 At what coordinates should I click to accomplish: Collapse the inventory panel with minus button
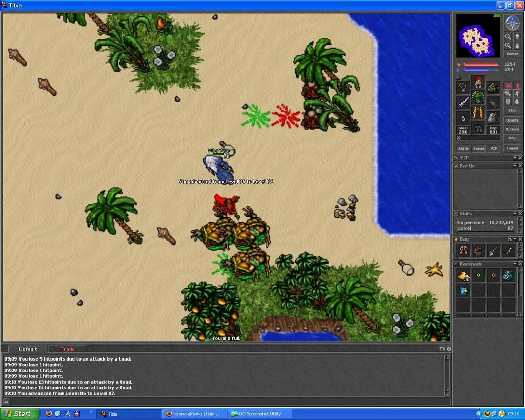coord(459,77)
